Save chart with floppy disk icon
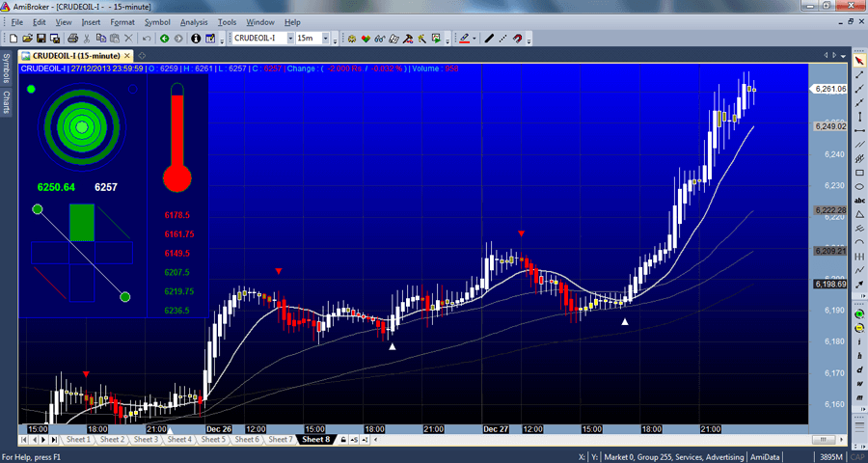The image size is (868, 463). coord(41,39)
